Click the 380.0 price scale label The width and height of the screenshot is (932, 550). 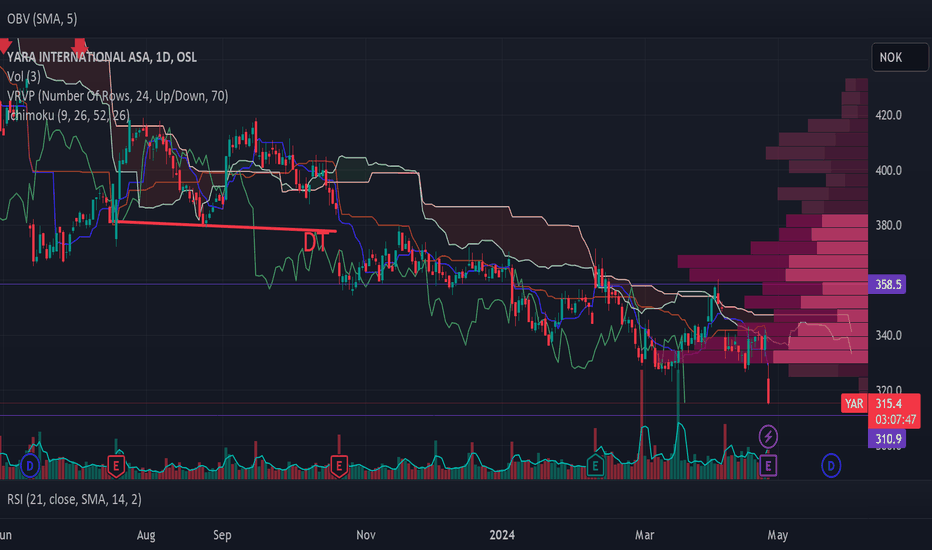(888, 225)
